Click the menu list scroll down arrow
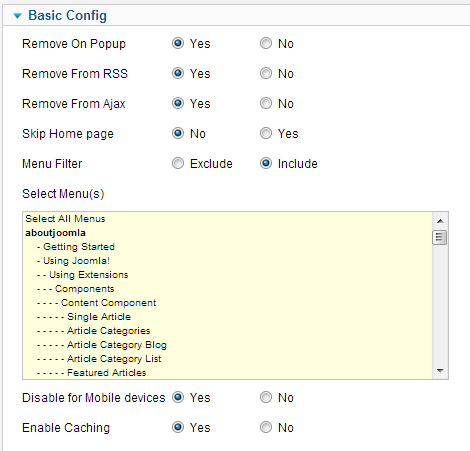The image size is (470, 451). pyautogui.click(x=440, y=371)
